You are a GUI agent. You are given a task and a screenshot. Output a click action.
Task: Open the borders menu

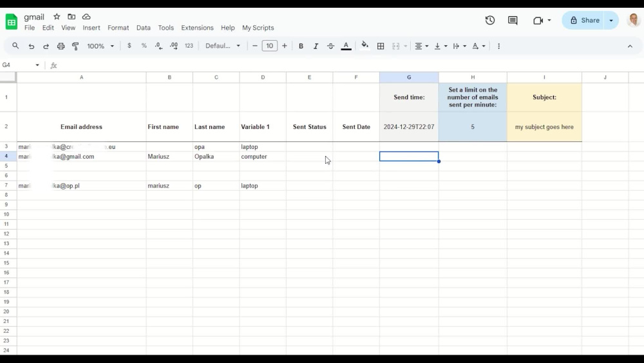381,46
